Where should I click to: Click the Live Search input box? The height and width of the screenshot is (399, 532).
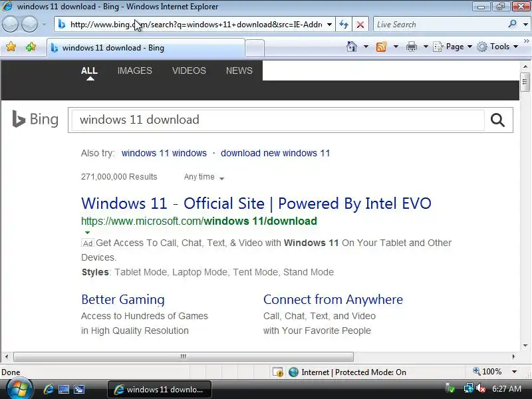coord(440,25)
